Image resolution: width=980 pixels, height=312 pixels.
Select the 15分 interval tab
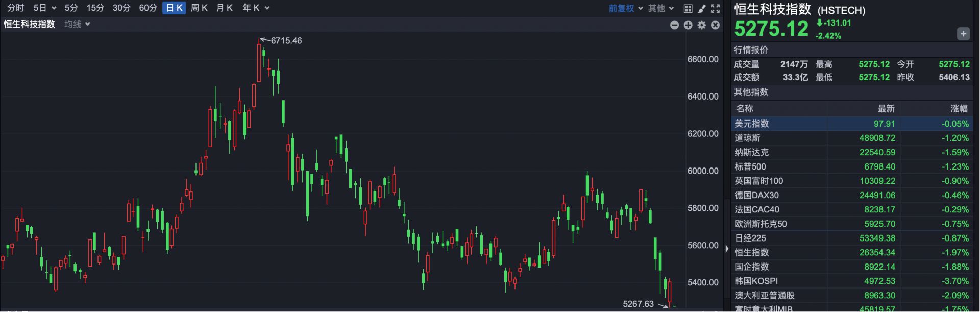pos(95,8)
